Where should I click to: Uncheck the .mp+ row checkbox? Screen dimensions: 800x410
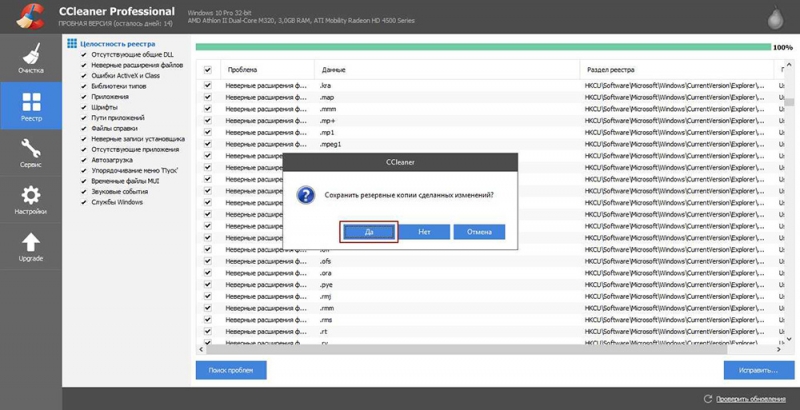208,120
